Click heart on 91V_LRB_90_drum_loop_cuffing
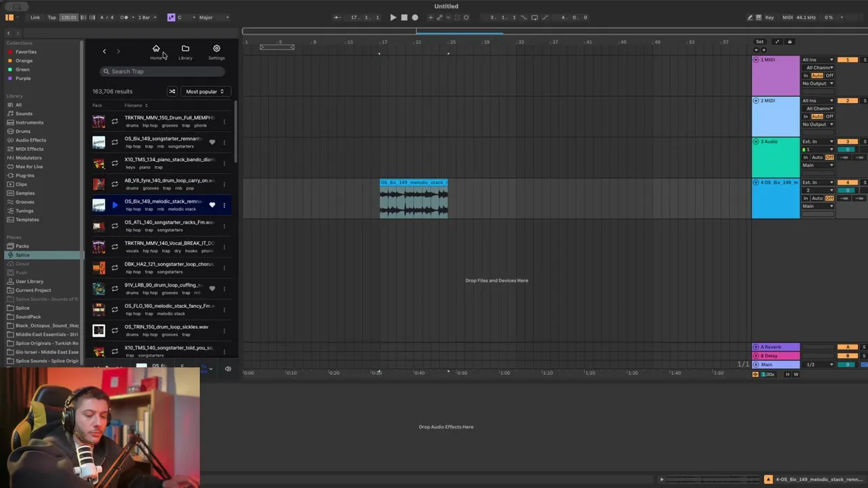 [x=212, y=289]
